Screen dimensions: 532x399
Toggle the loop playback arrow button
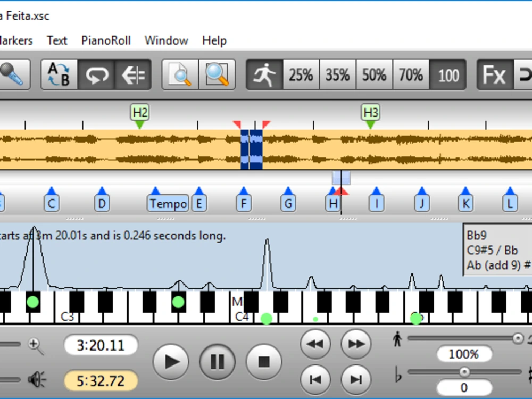click(x=96, y=74)
